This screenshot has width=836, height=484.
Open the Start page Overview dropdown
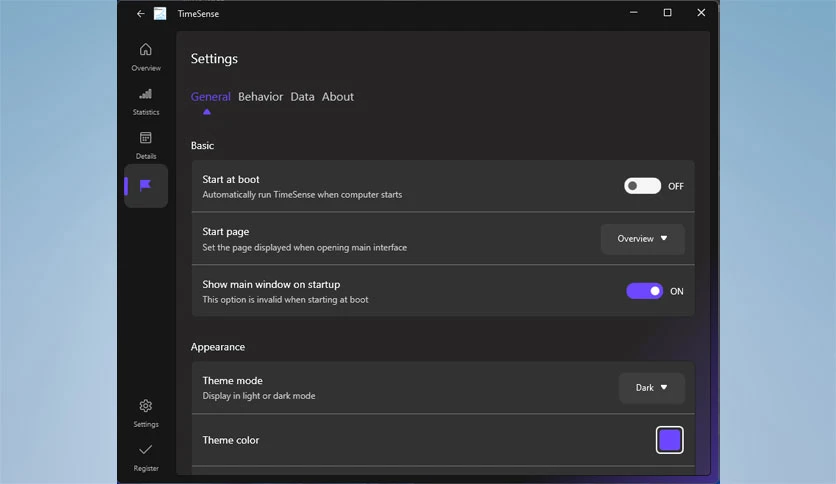[642, 239]
